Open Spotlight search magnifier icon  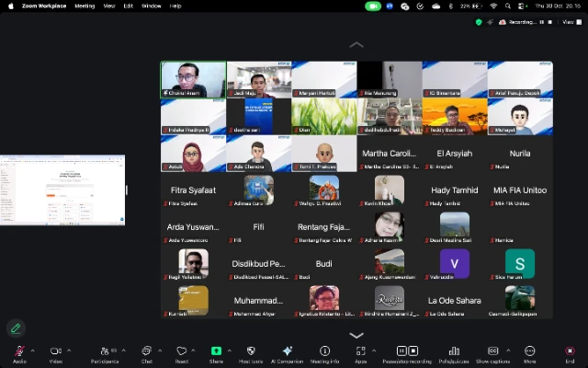tap(508, 6)
